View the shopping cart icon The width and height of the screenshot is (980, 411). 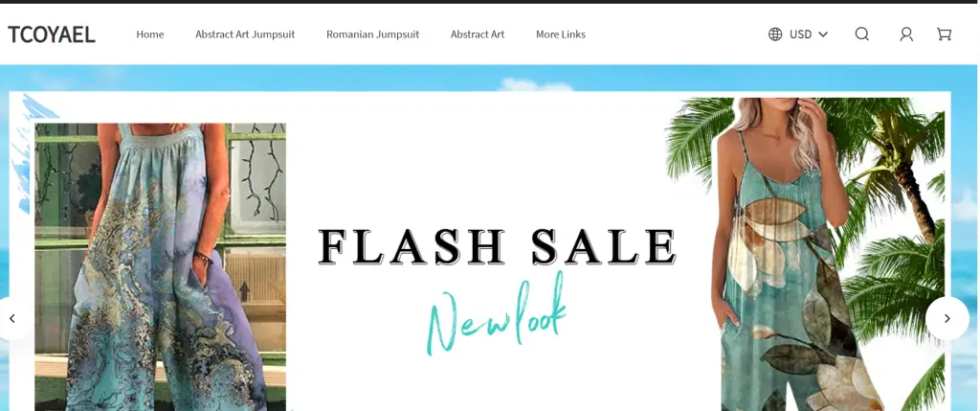coord(945,34)
